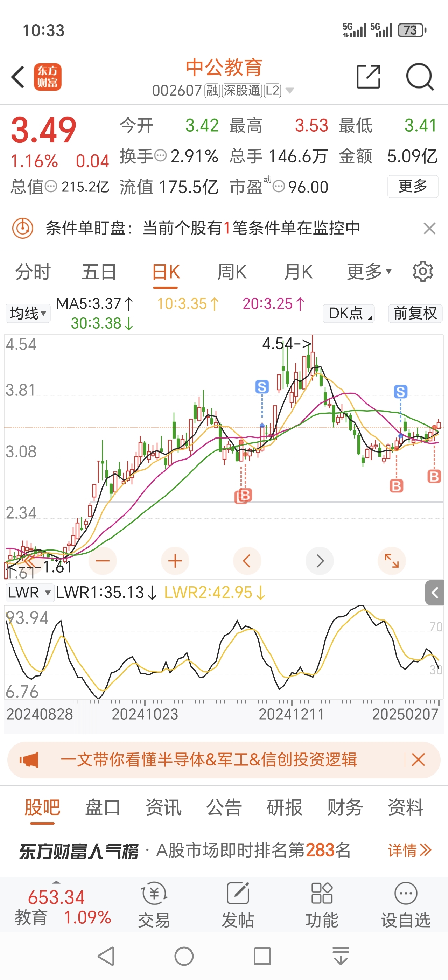Tap the first blue S sell marker
The width and height of the screenshot is (448, 980).
pyautogui.click(x=262, y=387)
